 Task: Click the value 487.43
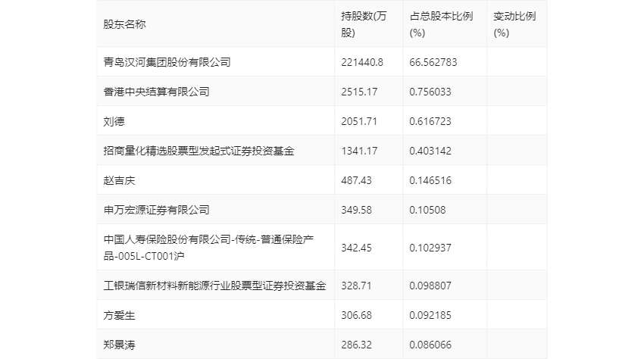pyautogui.click(x=356, y=180)
